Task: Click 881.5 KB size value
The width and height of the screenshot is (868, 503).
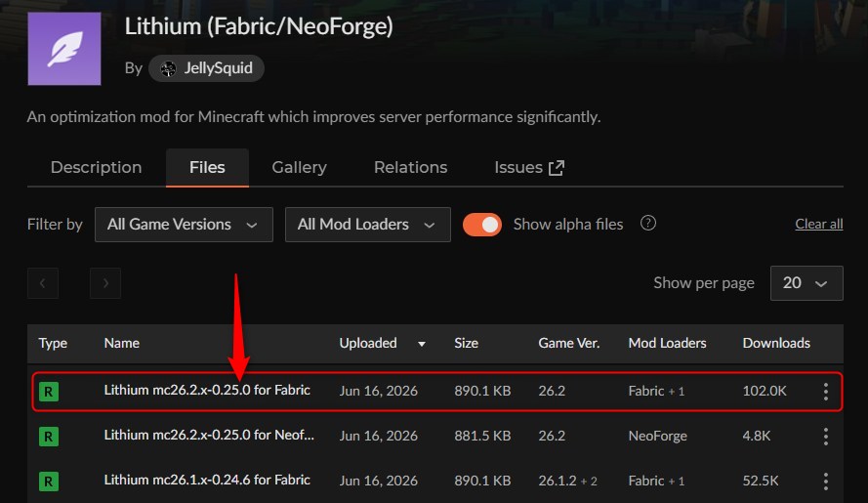Action: pyautogui.click(x=482, y=436)
